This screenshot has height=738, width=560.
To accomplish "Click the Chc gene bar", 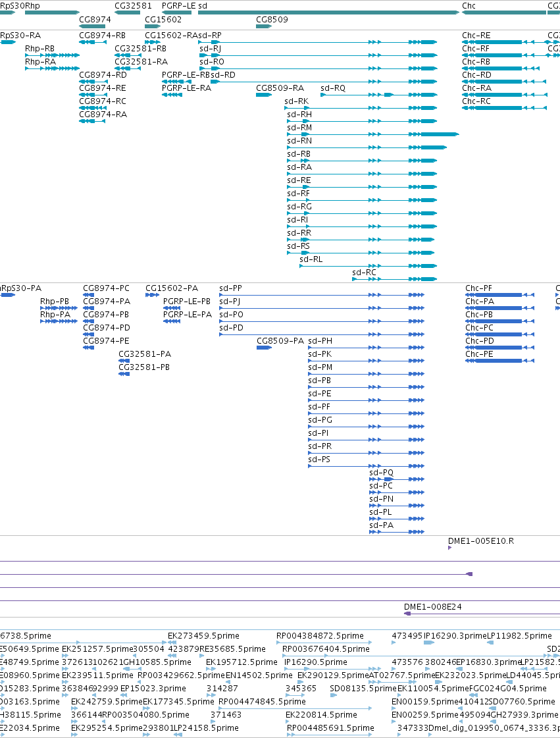I will (x=504, y=13).
